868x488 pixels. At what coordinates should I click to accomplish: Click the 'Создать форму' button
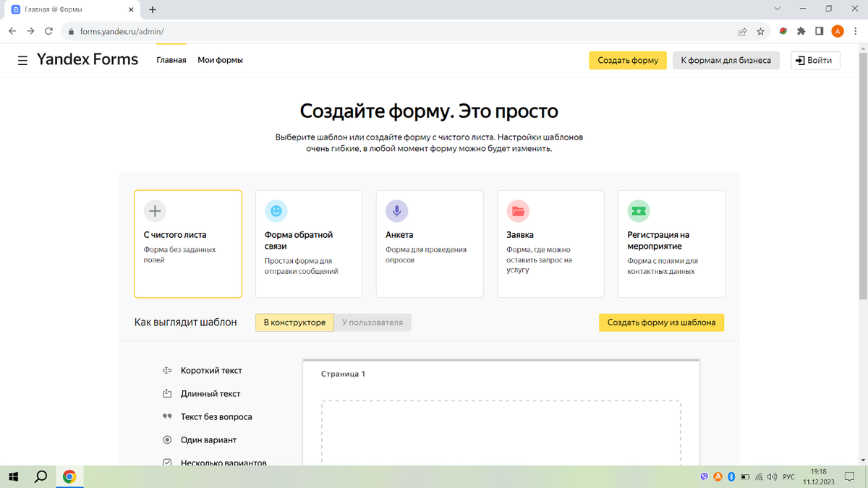point(628,61)
